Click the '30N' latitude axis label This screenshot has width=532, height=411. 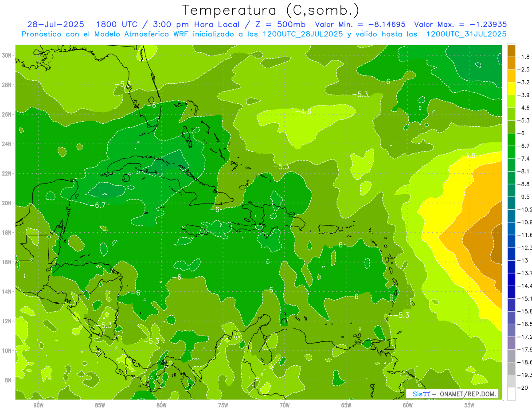click(x=7, y=55)
